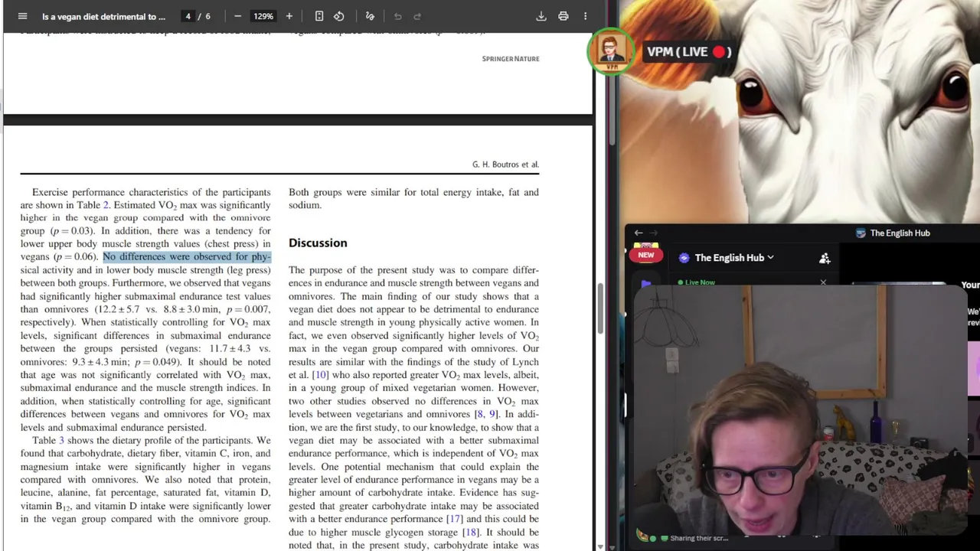Image resolution: width=980 pixels, height=551 pixels.
Task: Zoom in with the plus button
Action: 289,16
